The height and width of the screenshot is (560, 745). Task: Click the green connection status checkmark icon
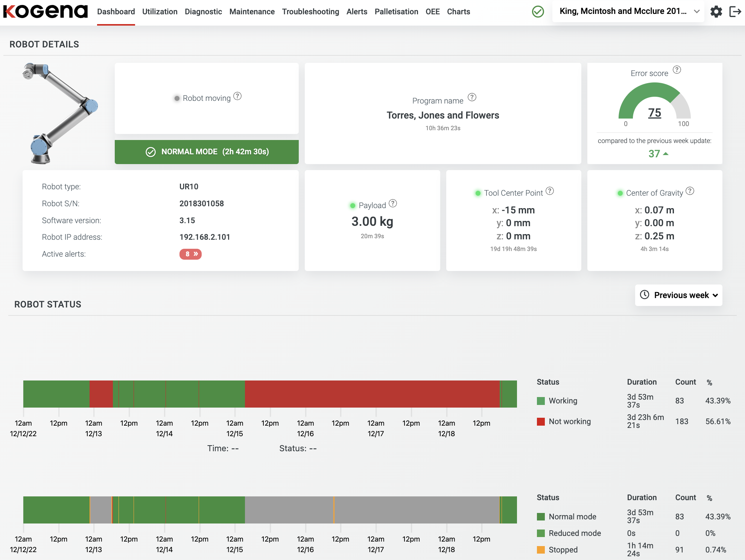[538, 12]
